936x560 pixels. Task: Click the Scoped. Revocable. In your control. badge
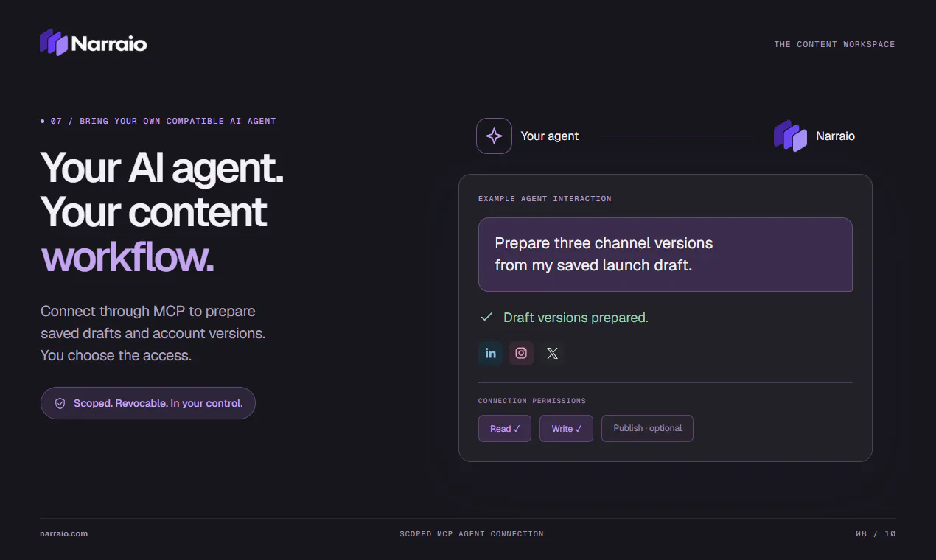pyautogui.click(x=148, y=403)
